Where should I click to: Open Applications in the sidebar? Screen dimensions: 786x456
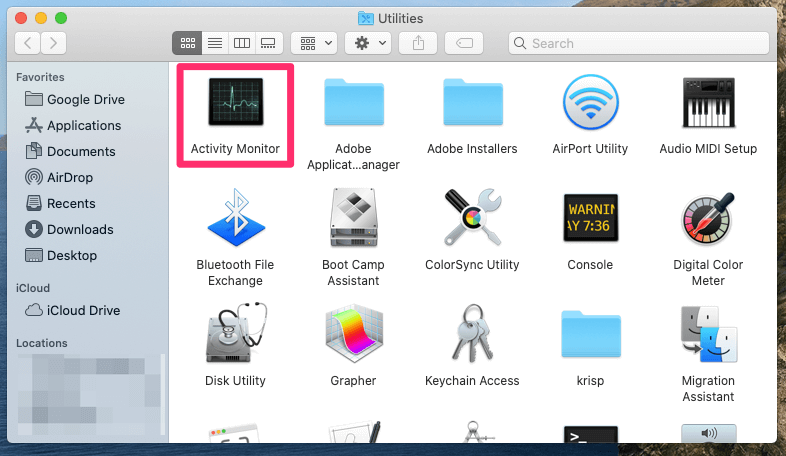(73, 125)
